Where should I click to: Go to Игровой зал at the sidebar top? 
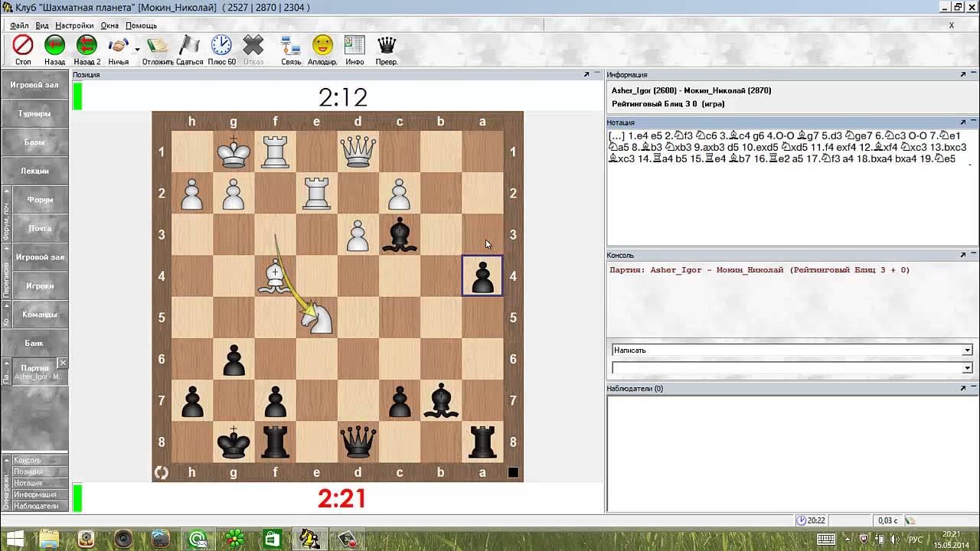(x=34, y=85)
